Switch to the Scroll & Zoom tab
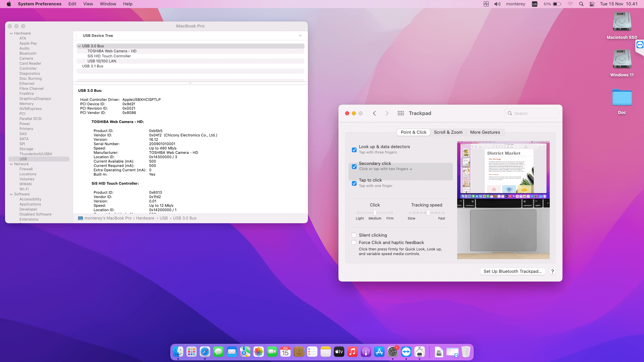Viewport: 644px width, 362px height. coord(448,132)
